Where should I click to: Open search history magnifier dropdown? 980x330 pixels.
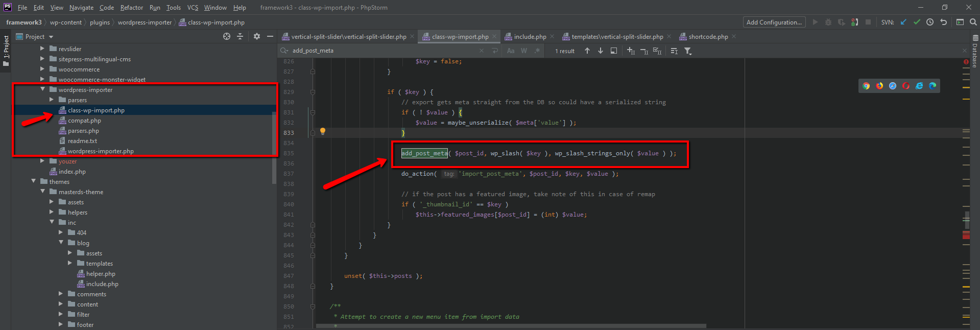284,51
